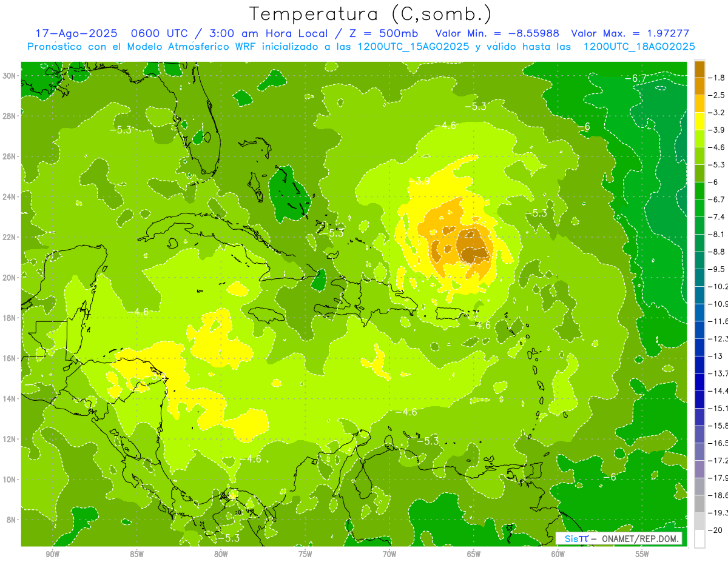
Task: Click the "-6.7" contour label on the map
Action: pyautogui.click(x=636, y=78)
